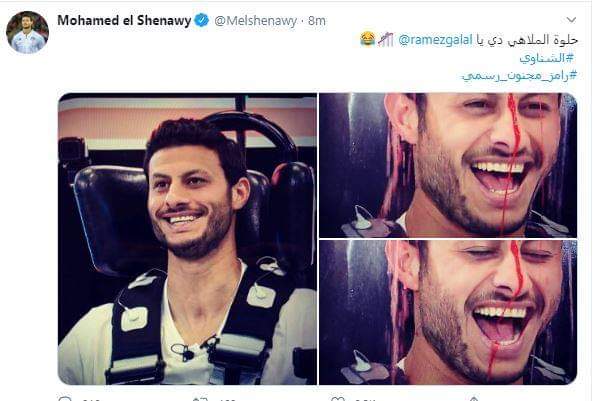Retweet using the retweet arrows icon
This screenshot has height=401, width=595.
point(200,399)
